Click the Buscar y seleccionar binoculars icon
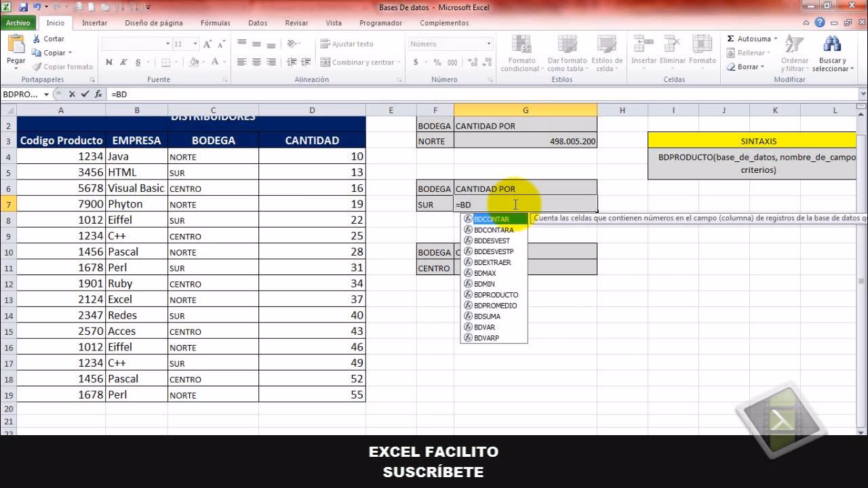The height and width of the screenshot is (488, 868). tap(831, 45)
